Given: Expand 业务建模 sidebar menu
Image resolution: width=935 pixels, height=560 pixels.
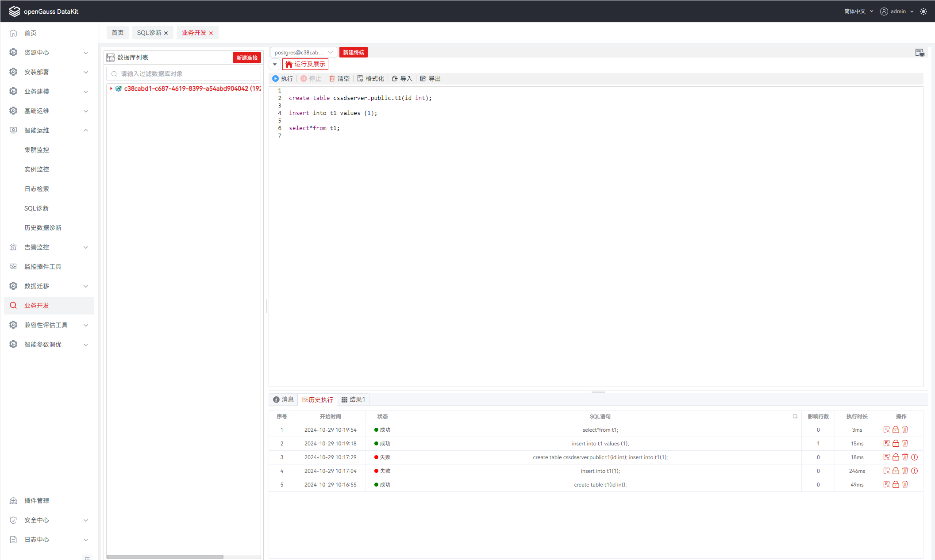Looking at the screenshot, I should click(x=49, y=91).
